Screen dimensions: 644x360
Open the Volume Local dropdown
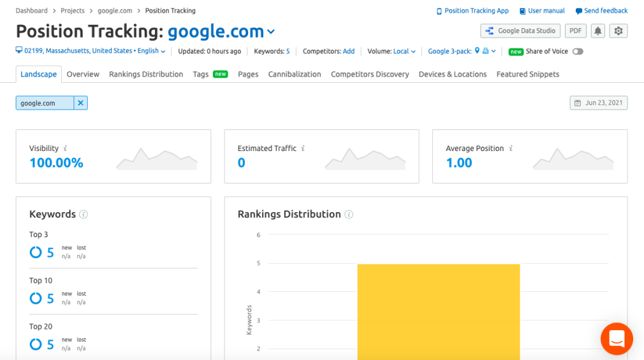[x=404, y=52]
